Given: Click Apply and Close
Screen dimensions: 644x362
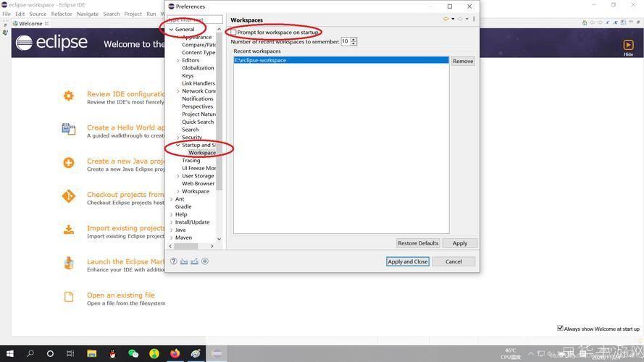Looking at the screenshot, I should point(407,261).
